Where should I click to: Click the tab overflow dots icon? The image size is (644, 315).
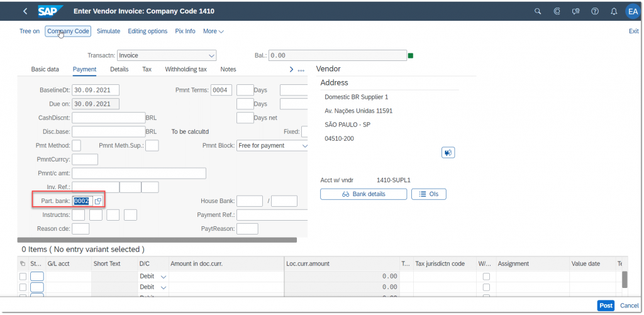(301, 70)
